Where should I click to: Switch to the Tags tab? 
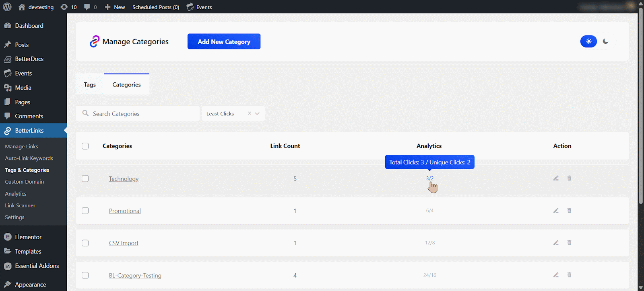[x=90, y=84]
